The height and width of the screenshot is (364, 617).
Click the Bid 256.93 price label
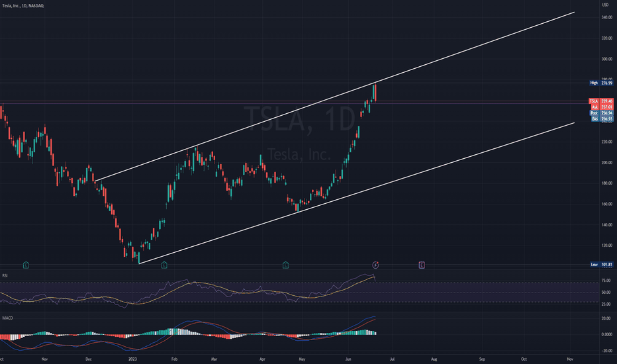(602, 119)
